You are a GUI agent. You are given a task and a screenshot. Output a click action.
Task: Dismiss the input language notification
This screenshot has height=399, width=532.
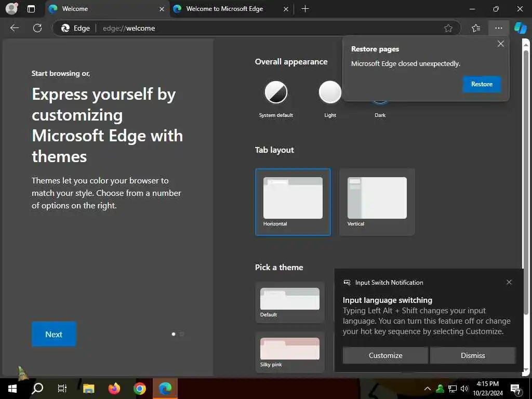click(x=473, y=355)
